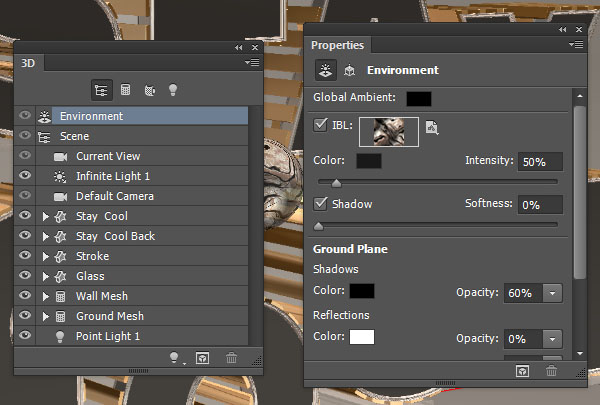This screenshot has height=405, width=600.
Task: Click the Intensity slider handle
Action: click(x=336, y=183)
